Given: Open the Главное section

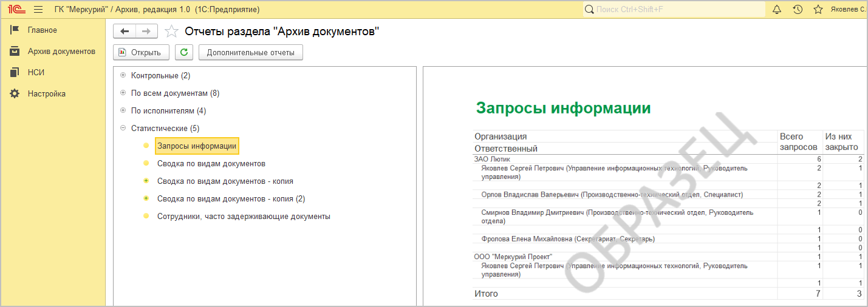Looking at the screenshot, I should [43, 30].
